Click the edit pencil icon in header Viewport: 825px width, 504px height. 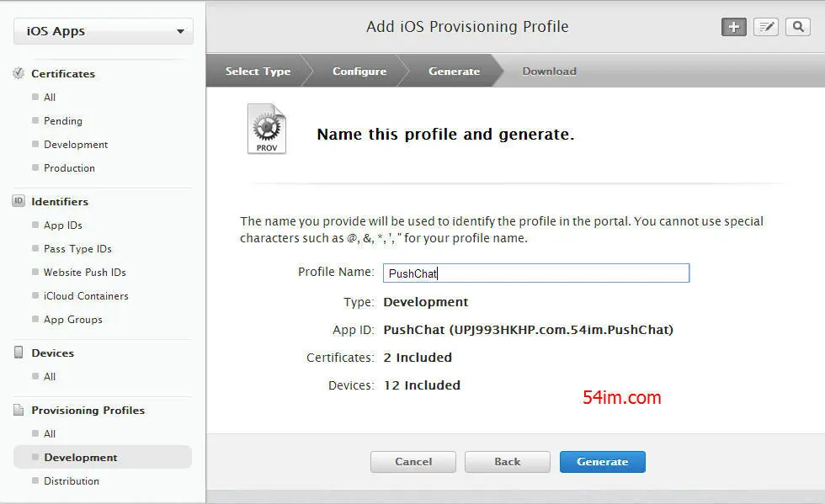click(765, 27)
